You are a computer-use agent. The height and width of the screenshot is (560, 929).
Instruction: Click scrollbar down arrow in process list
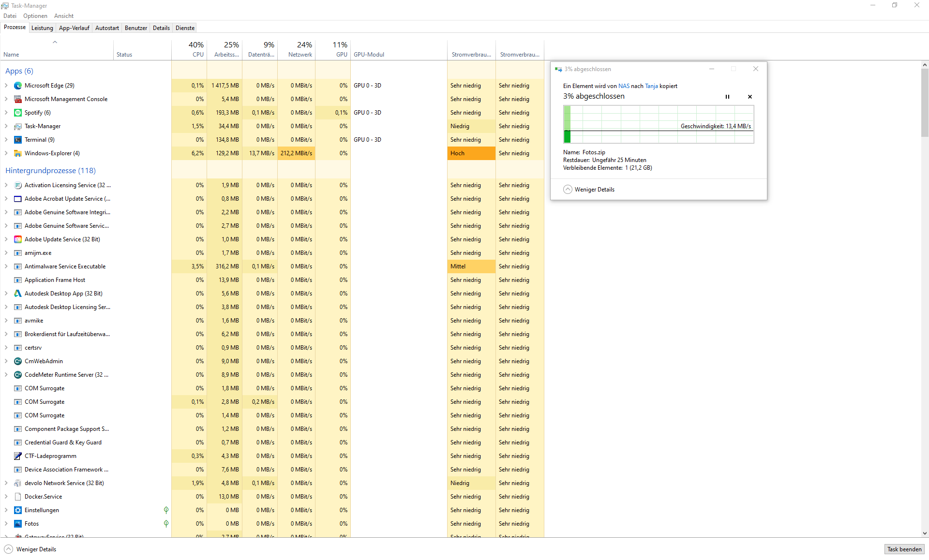pyautogui.click(x=925, y=534)
